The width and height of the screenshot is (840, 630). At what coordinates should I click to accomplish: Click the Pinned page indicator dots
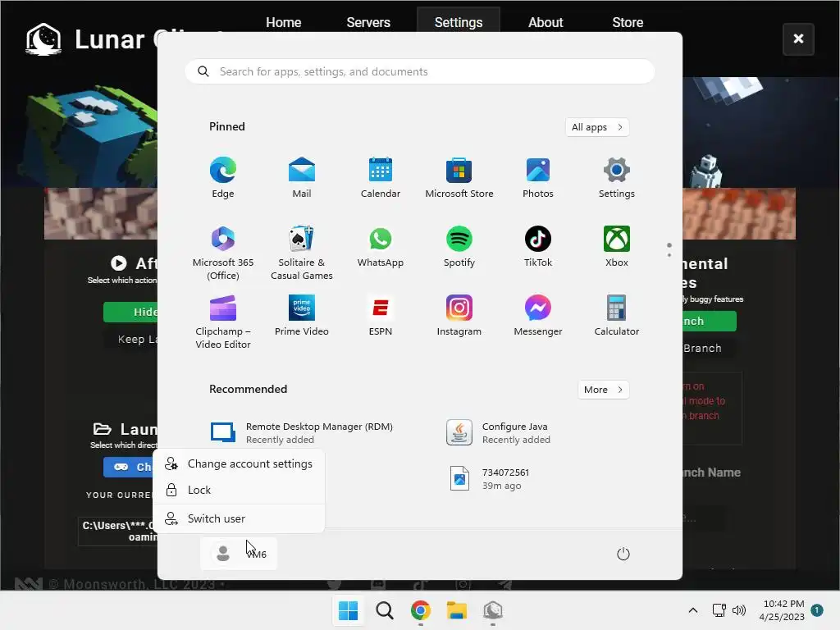click(x=669, y=249)
